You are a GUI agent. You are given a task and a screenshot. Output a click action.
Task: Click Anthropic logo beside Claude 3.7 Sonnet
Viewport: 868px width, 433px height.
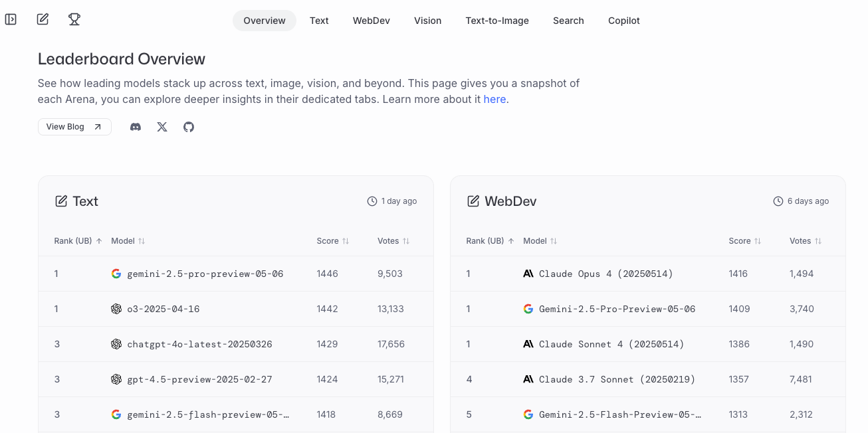pos(528,379)
